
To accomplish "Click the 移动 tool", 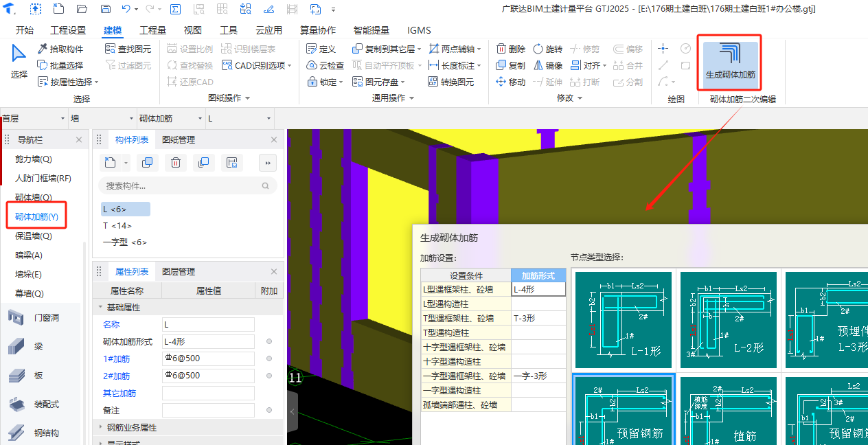I will (511, 82).
